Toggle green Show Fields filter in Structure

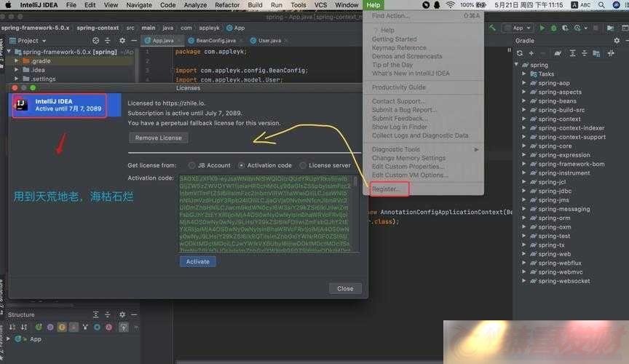tap(39, 328)
